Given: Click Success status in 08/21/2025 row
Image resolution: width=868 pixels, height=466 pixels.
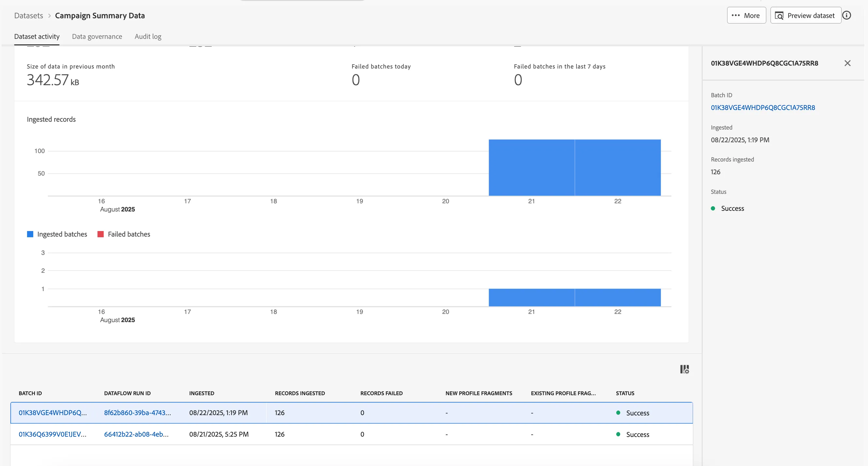Looking at the screenshot, I should [x=633, y=434].
